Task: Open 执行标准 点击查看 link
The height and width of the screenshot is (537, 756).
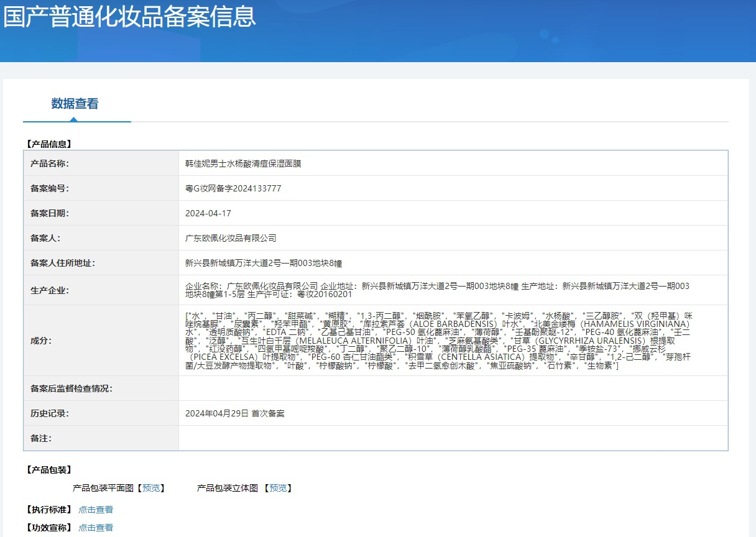Action: pyautogui.click(x=96, y=510)
